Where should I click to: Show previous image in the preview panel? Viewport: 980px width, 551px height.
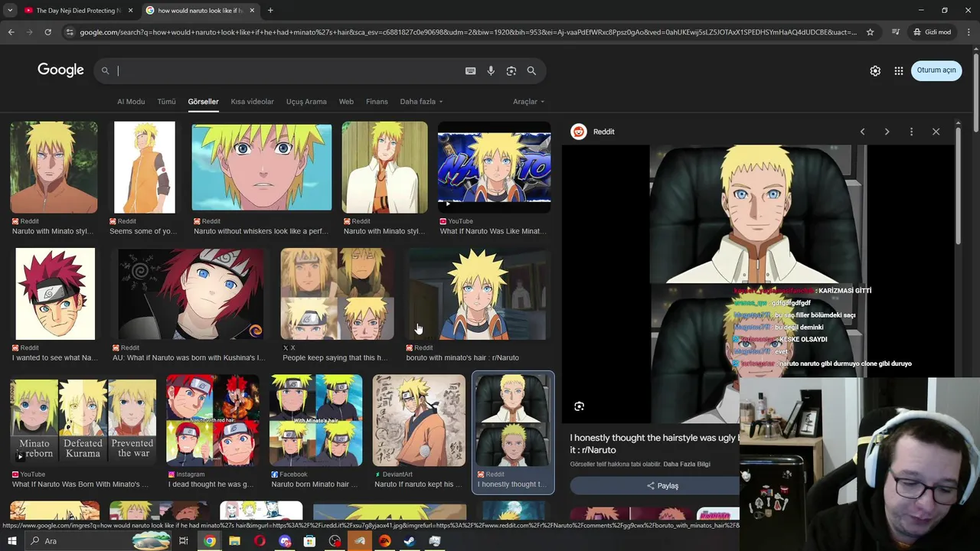(x=862, y=132)
